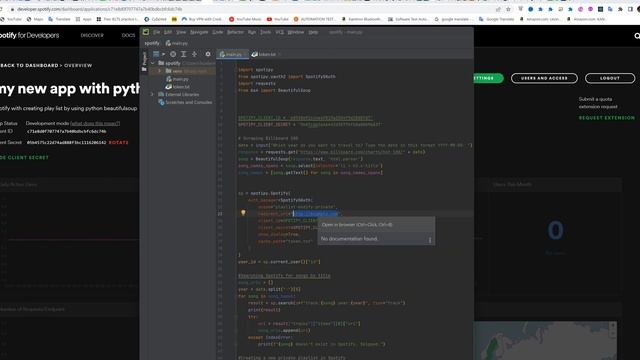Click REQUEST EXTENSION link
The height and width of the screenshot is (360, 640).
(x=607, y=118)
